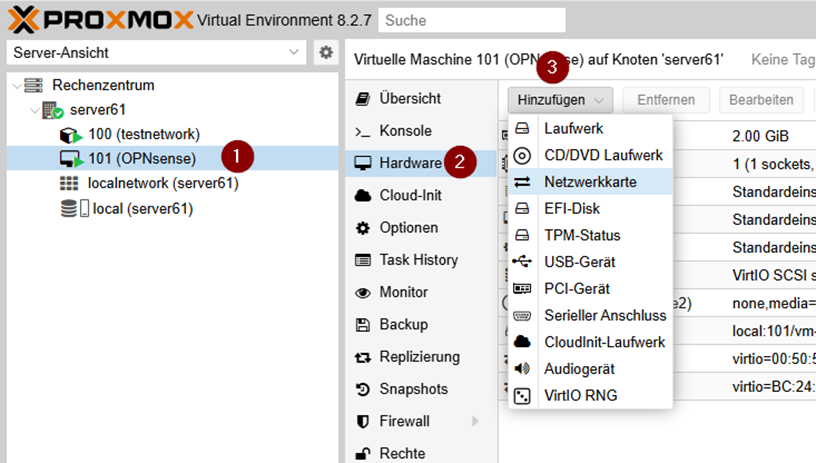Click the server61 node icon
The width and height of the screenshot is (816, 463).
[x=53, y=110]
